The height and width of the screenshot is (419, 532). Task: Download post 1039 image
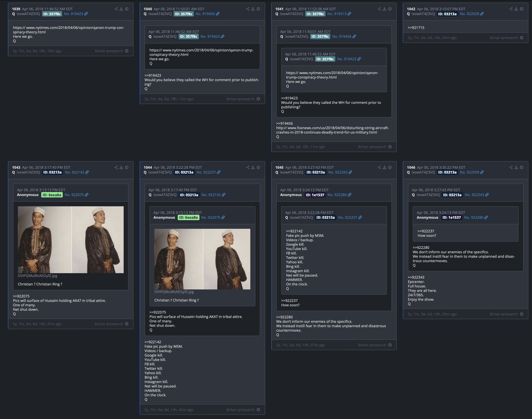(121, 9)
